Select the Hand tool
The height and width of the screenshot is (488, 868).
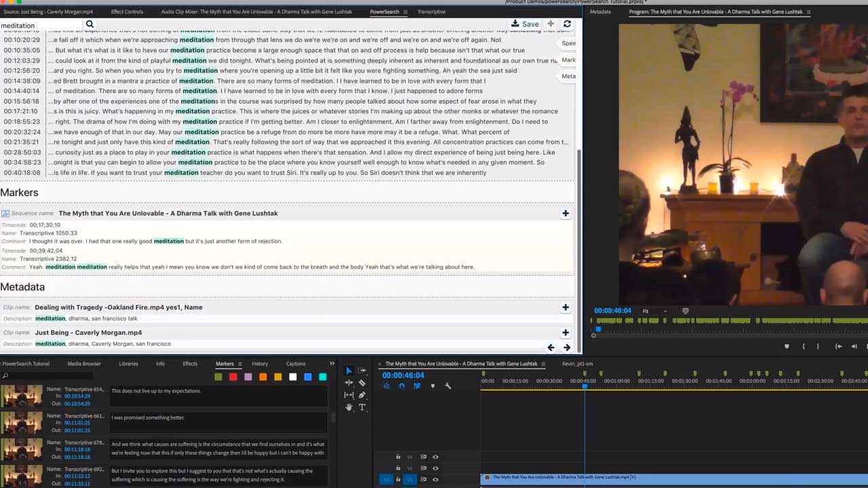[349, 407]
